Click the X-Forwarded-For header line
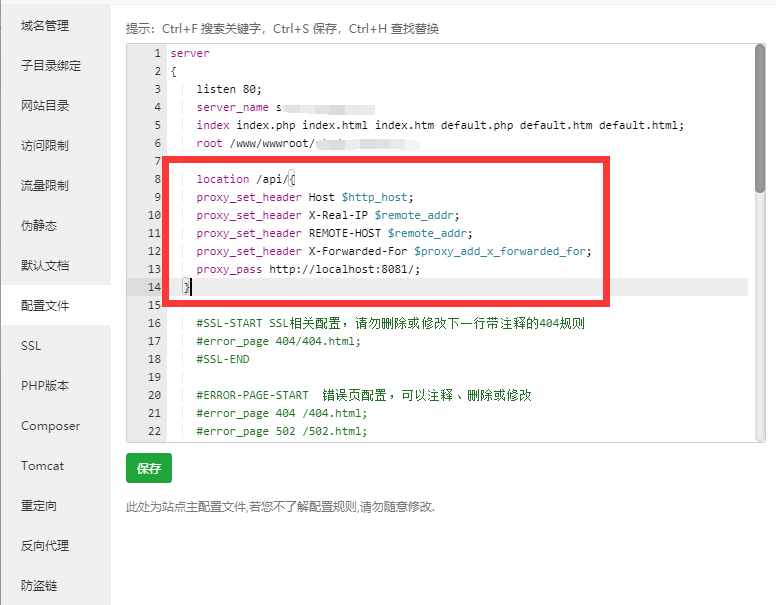 (394, 252)
